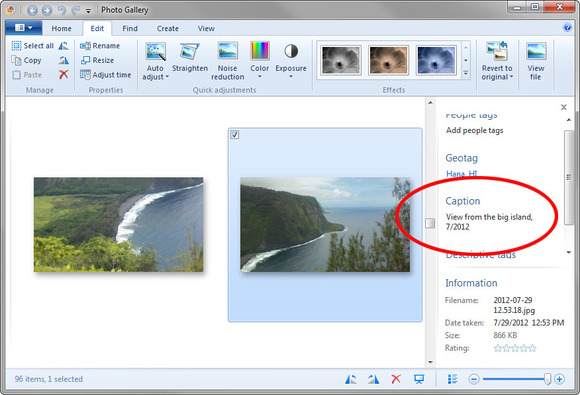Rotate right using the ribbon Manage icon
580x395 pixels.
[x=64, y=60]
